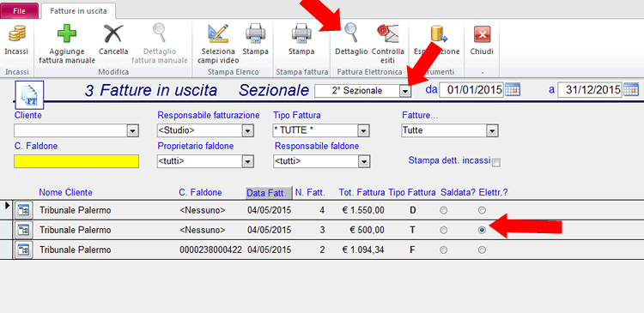This screenshot has height=313, width=644.
Task: Click the amount € 500,00
Action: click(x=367, y=230)
